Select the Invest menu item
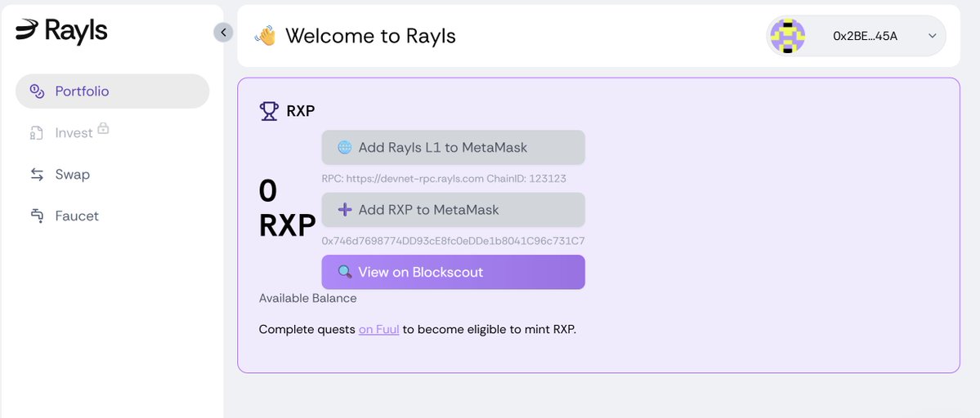The width and height of the screenshot is (980, 418). 74,133
